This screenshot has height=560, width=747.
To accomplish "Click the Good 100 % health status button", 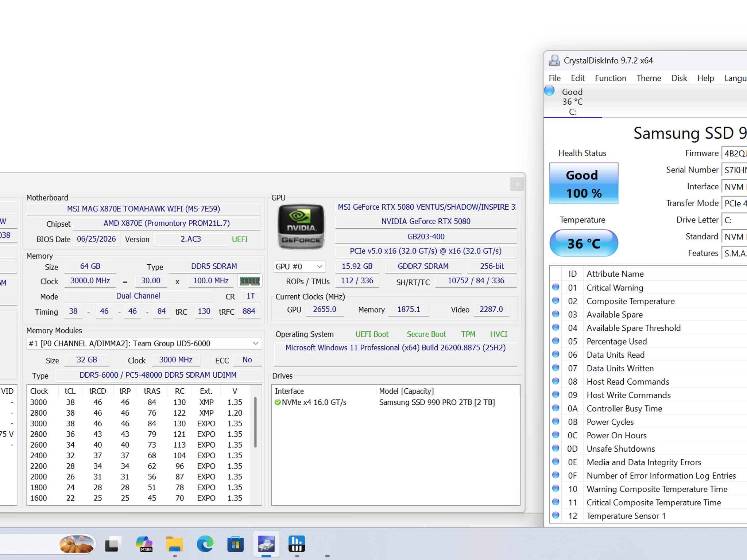I will click(584, 183).
